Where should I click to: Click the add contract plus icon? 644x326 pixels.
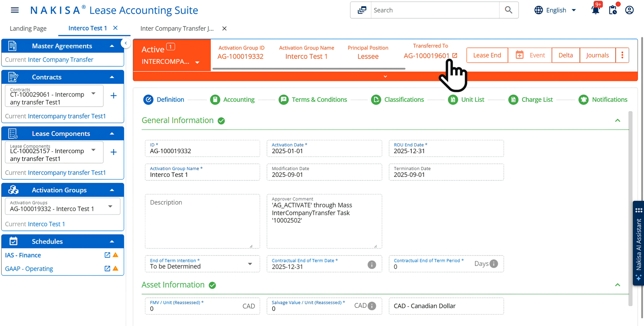point(113,95)
